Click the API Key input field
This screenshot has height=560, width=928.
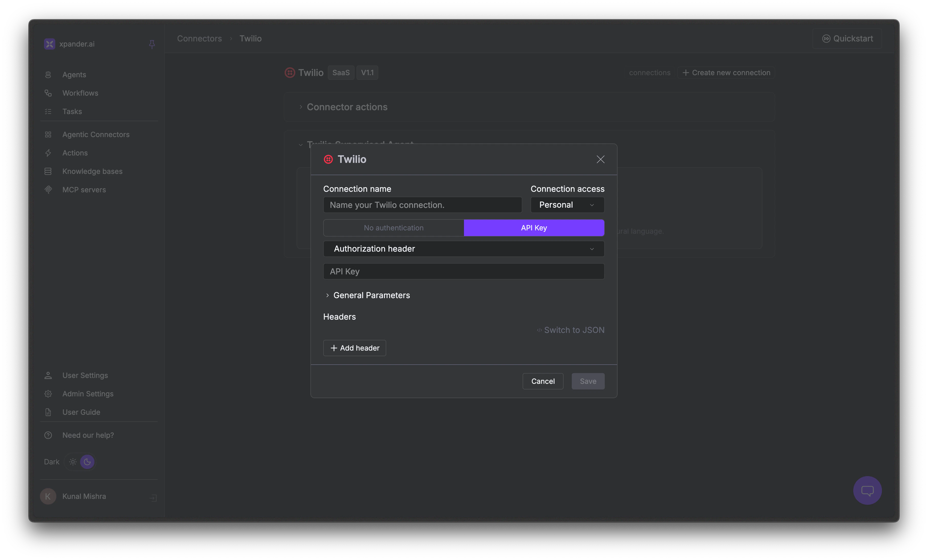[x=463, y=271]
